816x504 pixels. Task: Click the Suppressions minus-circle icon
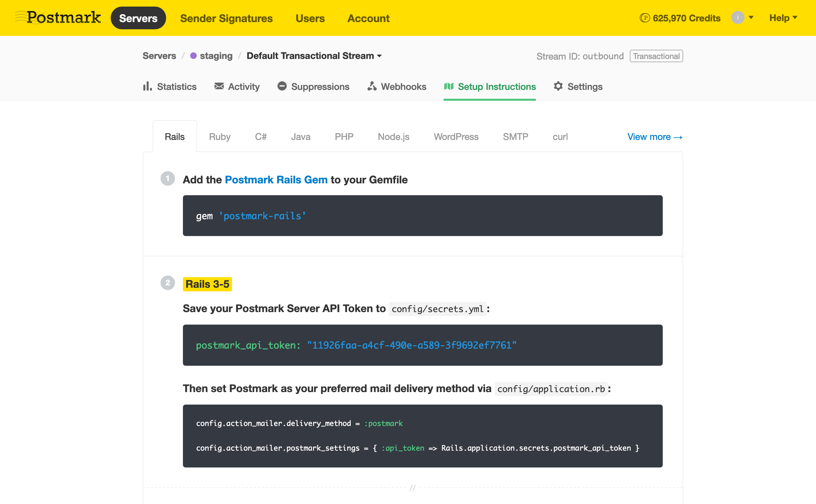(x=282, y=86)
